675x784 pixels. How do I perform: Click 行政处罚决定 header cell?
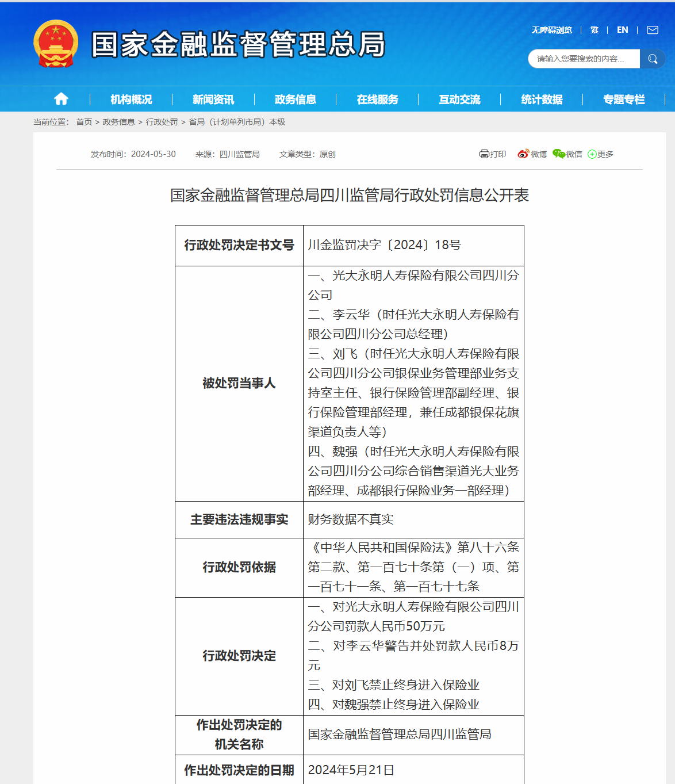click(239, 656)
